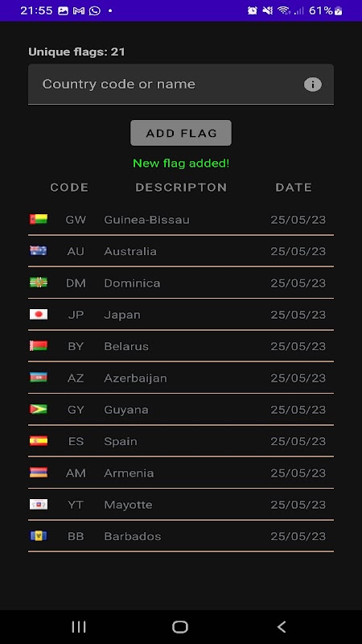362x644 pixels.
Task: Select the DESCRIPTON column header
Action: (181, 188)
